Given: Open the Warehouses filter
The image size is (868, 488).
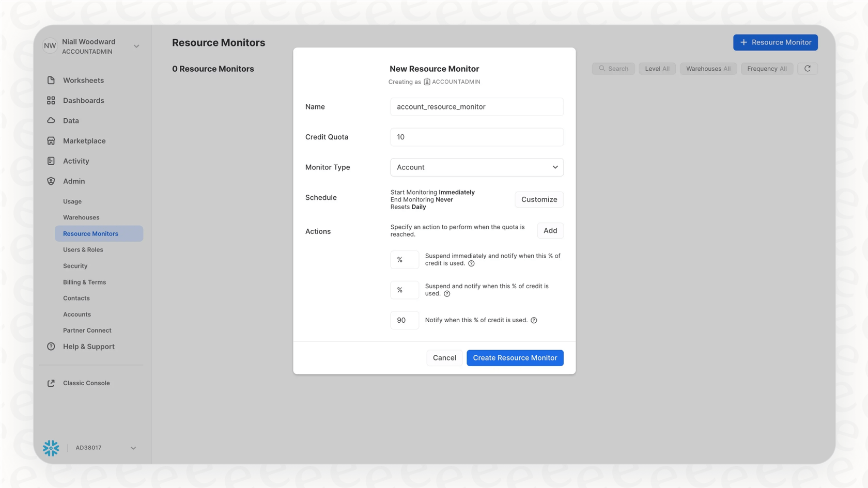Looking at the screenshot, I should 708,68.
